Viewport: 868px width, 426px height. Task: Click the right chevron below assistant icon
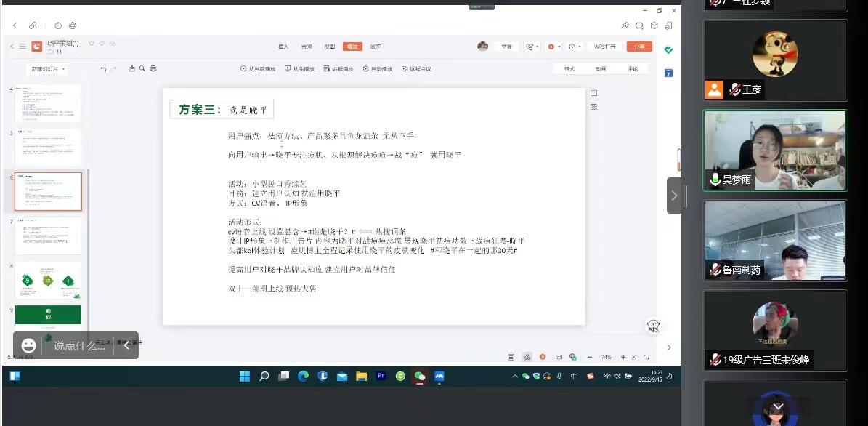click(669, 347)
